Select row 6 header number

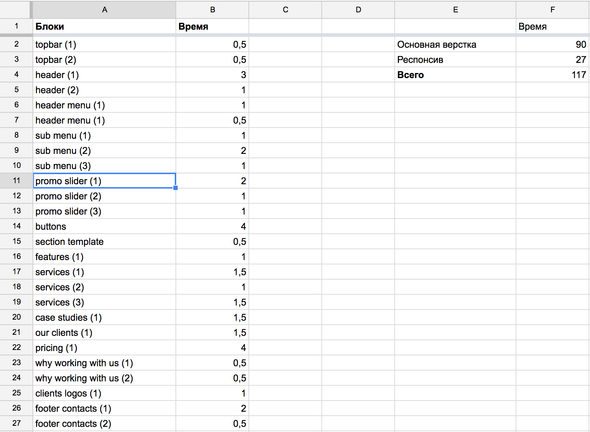16,105
